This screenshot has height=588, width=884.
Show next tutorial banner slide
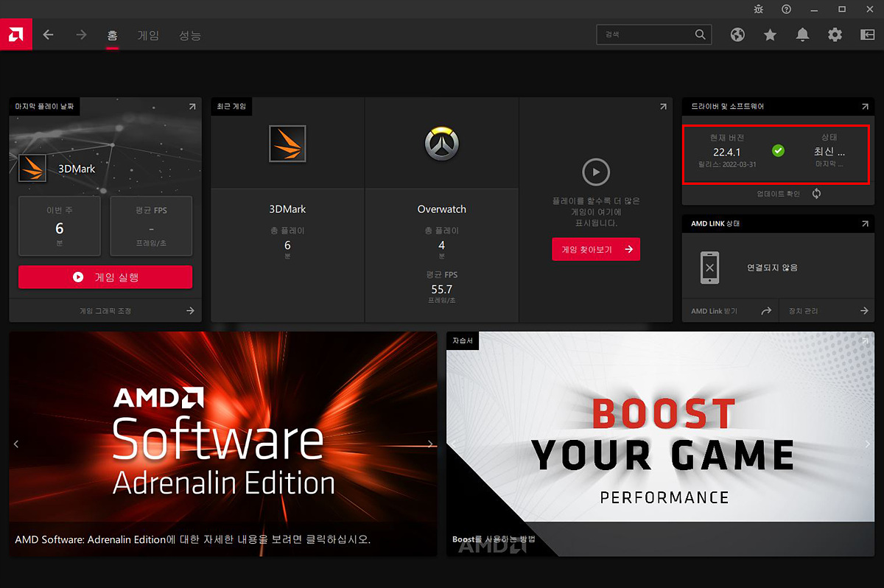(868, 444)
